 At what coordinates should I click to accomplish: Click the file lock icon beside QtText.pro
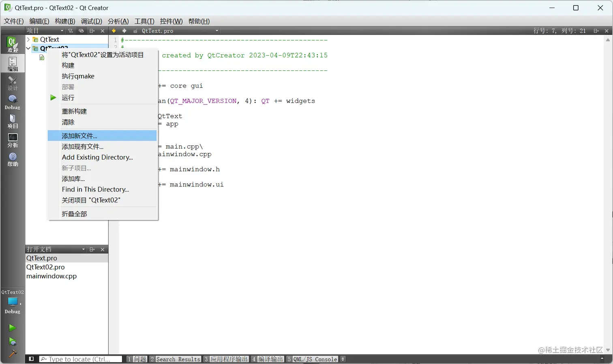[135, 31]
